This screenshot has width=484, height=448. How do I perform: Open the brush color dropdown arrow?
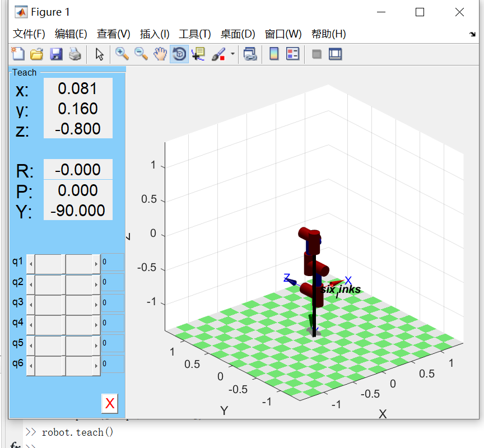232,54
